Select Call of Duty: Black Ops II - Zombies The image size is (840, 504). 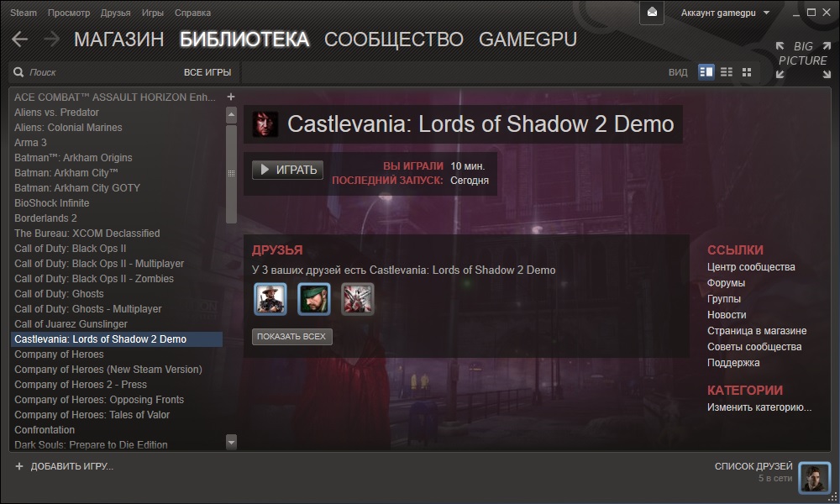[117, 279]
